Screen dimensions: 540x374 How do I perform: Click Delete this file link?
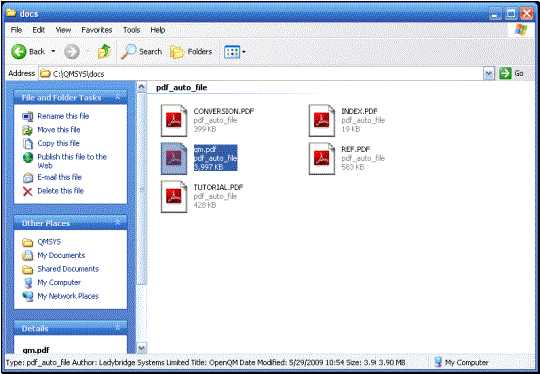(61, 190)
